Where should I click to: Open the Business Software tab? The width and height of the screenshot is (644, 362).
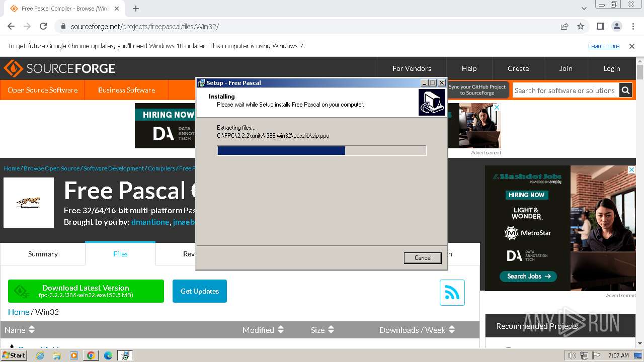[x=126, y=90]
